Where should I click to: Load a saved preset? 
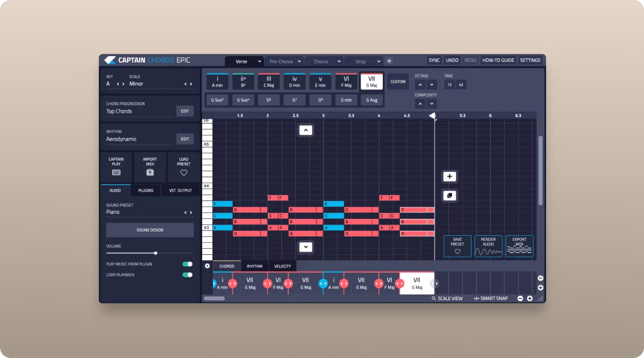point(184,166)
